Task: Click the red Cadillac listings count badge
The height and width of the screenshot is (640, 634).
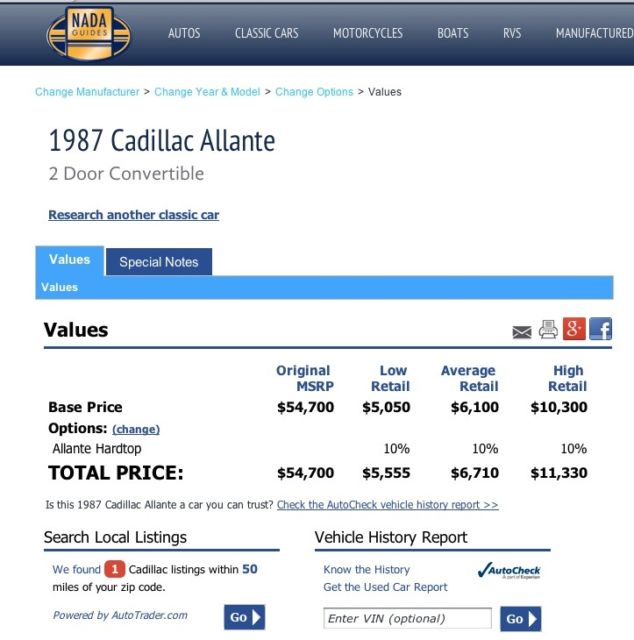Action: [115, 569]
